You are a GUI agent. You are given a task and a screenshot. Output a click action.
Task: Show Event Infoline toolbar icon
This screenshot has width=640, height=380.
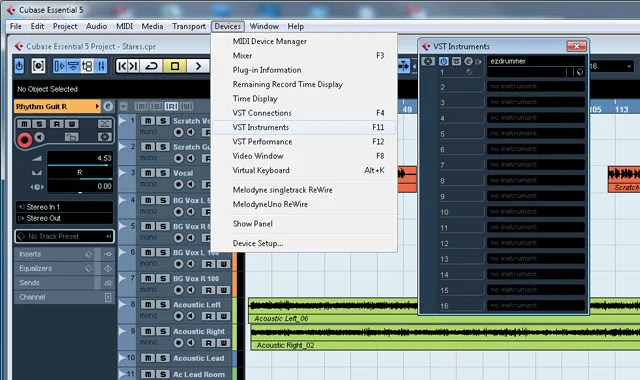[73, 66]
